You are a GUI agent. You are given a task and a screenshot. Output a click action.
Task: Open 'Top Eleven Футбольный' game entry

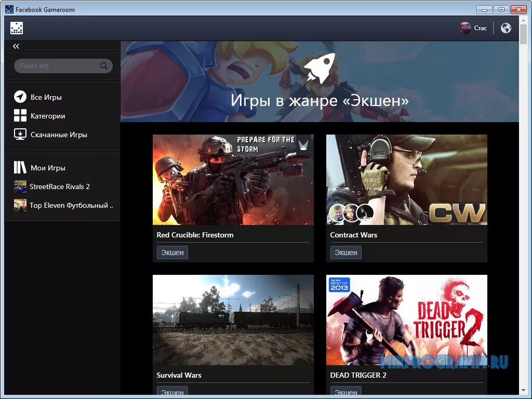tap(71, 205)
